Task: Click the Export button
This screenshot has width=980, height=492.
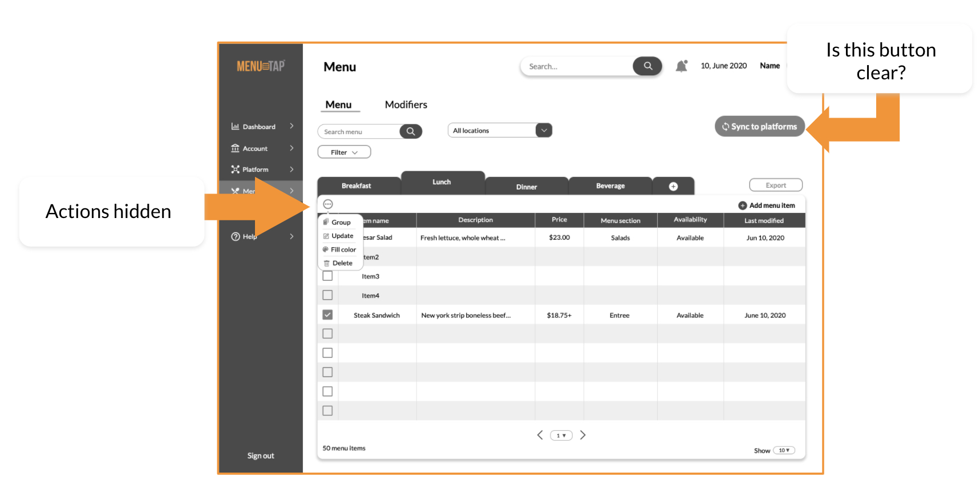Action: (x=776, y=185)
